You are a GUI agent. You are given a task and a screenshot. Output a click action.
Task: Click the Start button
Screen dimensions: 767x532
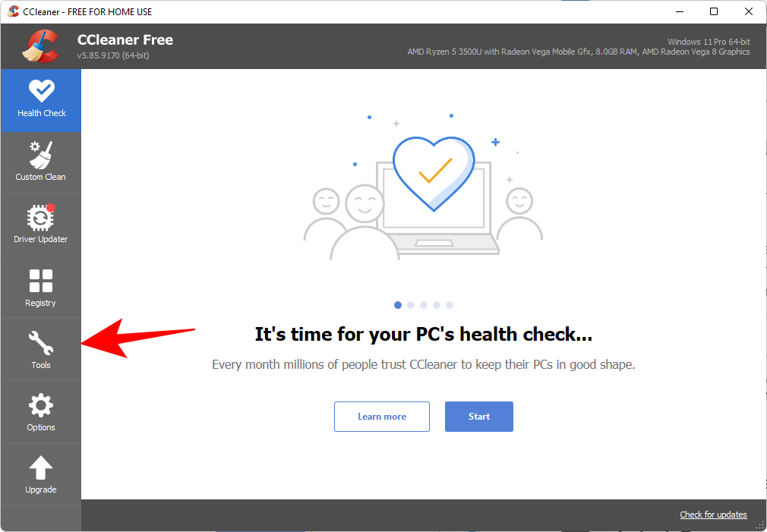[x=479, y=417]
